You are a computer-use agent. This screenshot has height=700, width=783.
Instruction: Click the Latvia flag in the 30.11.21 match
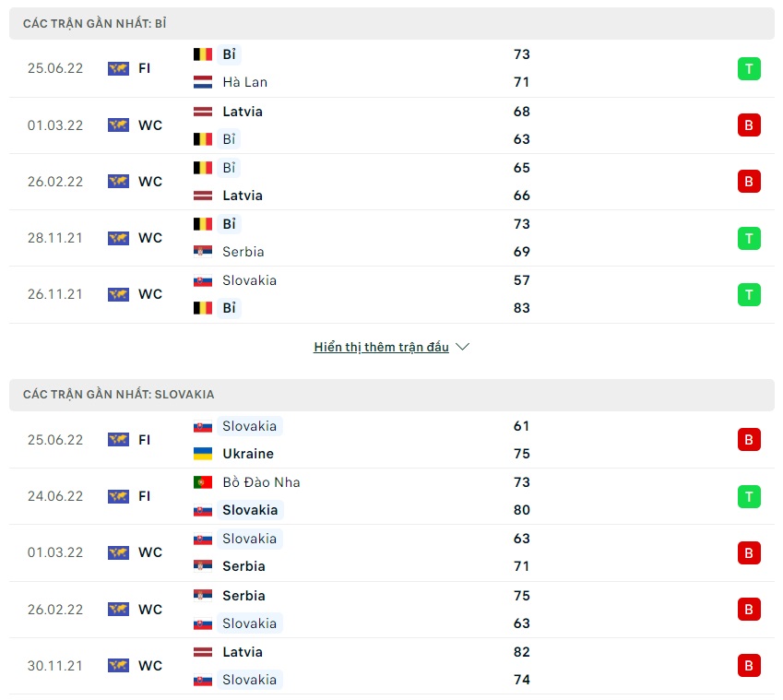click(203, 652)
